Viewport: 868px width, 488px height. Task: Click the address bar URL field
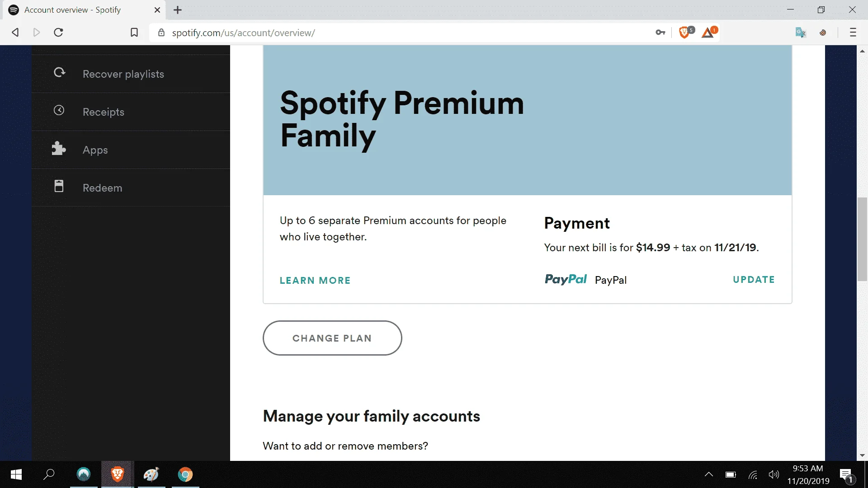pyautogui.click(x=407, y=33)
